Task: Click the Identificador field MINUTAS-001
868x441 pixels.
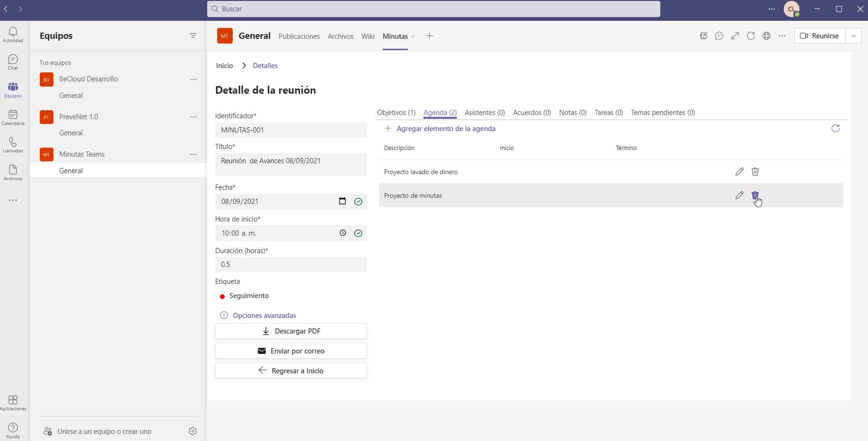Action: coord(291,130)
